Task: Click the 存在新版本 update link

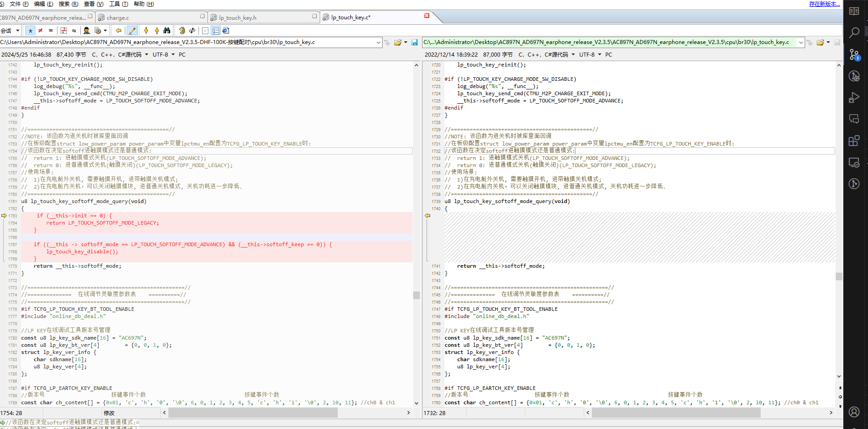Action: (x=824, y=4)
